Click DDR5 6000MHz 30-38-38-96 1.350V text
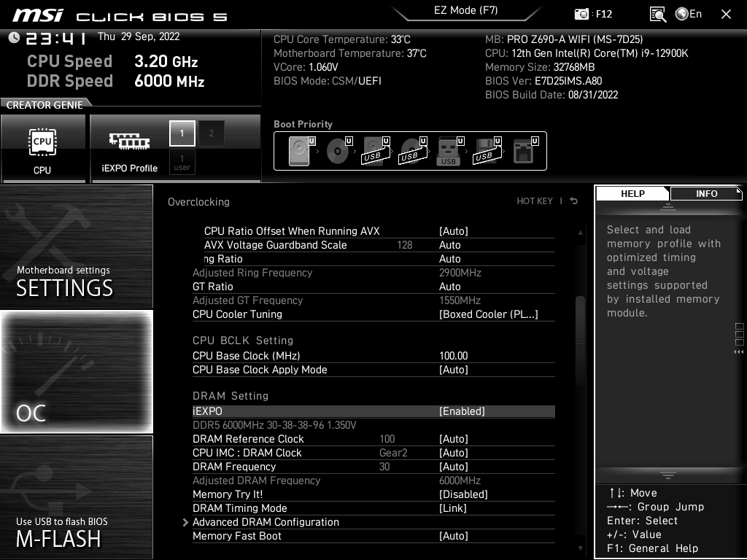Image resolution: width=747 pixels, height=560 pixels. click(x=274, y=425)
